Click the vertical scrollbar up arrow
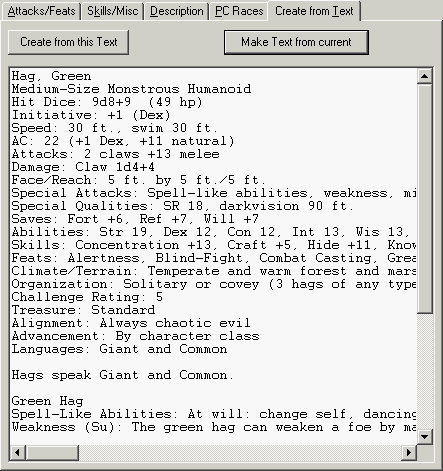 [424, 76]
